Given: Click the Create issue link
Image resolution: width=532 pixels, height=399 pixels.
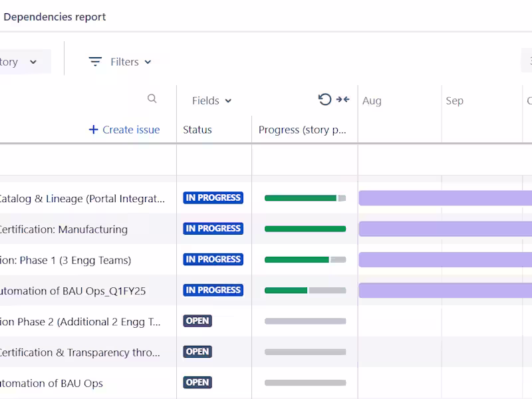Looking at the screenshot, I should [x=131, y=130].
